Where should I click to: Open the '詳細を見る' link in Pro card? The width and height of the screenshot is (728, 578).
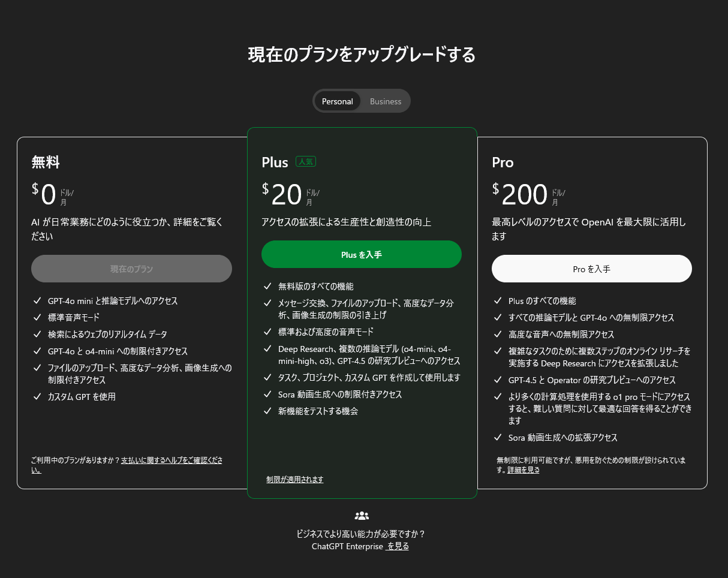[524, 469]
